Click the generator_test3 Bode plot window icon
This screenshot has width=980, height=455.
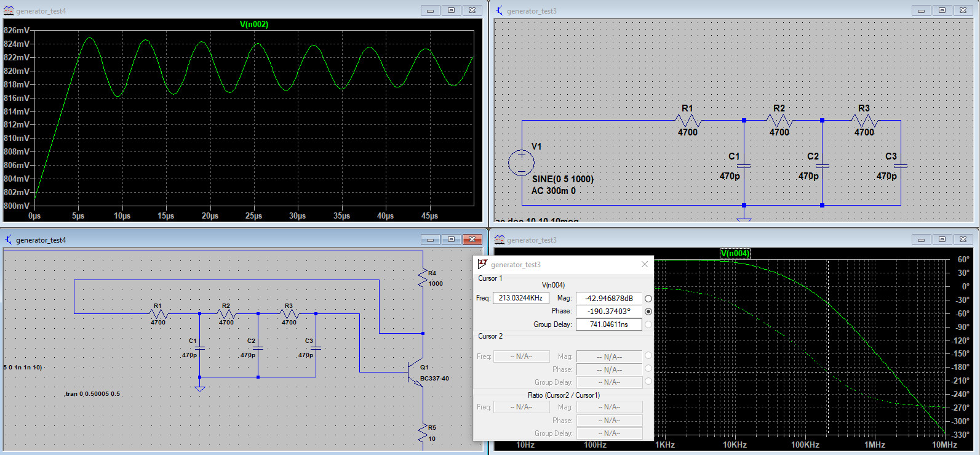(500, 240)
